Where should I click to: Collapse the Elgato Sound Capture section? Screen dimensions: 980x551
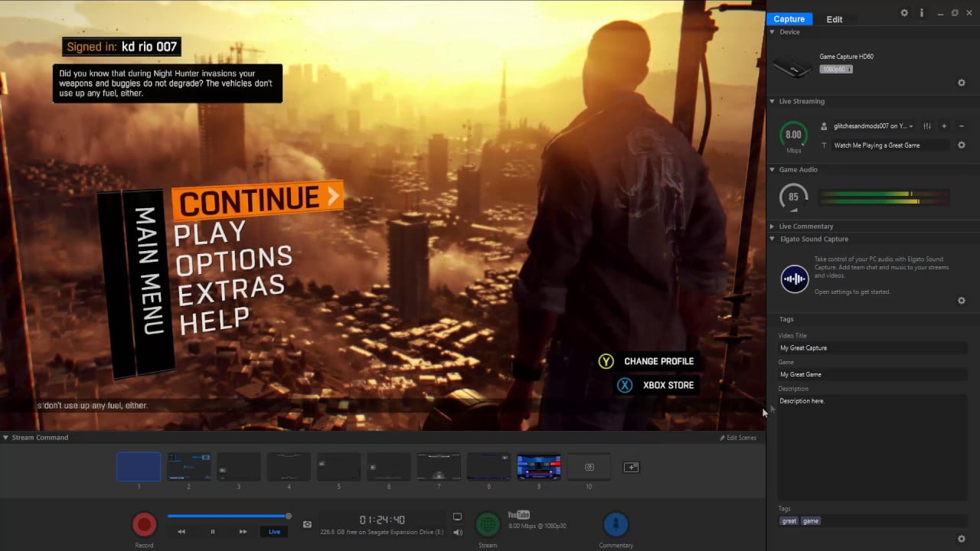click(773, 239)
